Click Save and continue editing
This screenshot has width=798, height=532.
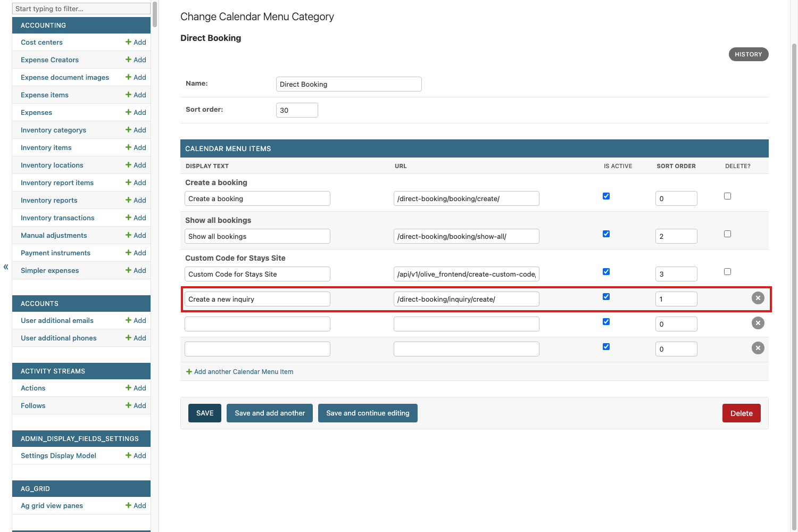(x=368, y=413)
